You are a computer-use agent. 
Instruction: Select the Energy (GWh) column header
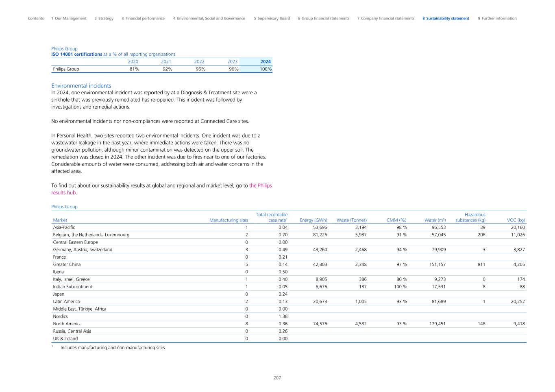click(x=313, y=220)
